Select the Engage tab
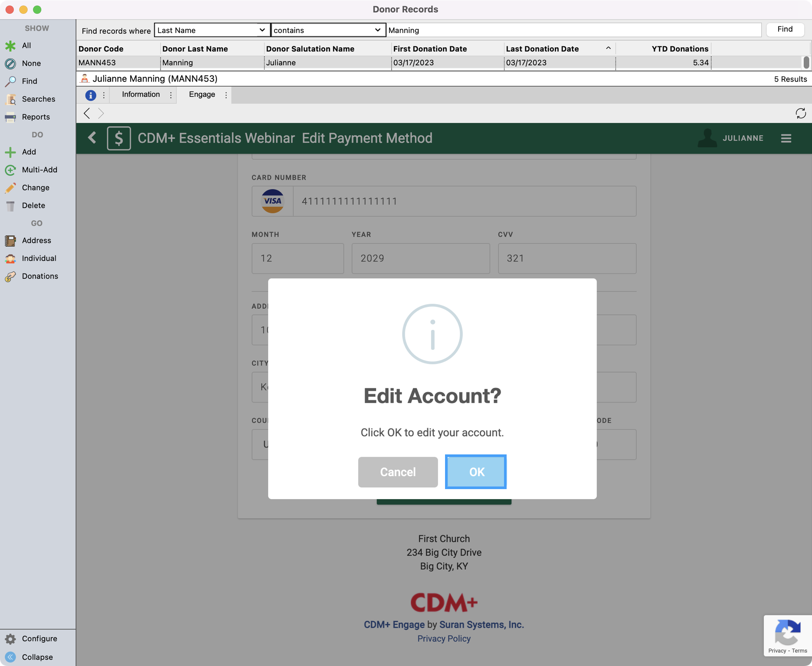The width and height of the screenshot is (812, 666). tap(202, 95)
